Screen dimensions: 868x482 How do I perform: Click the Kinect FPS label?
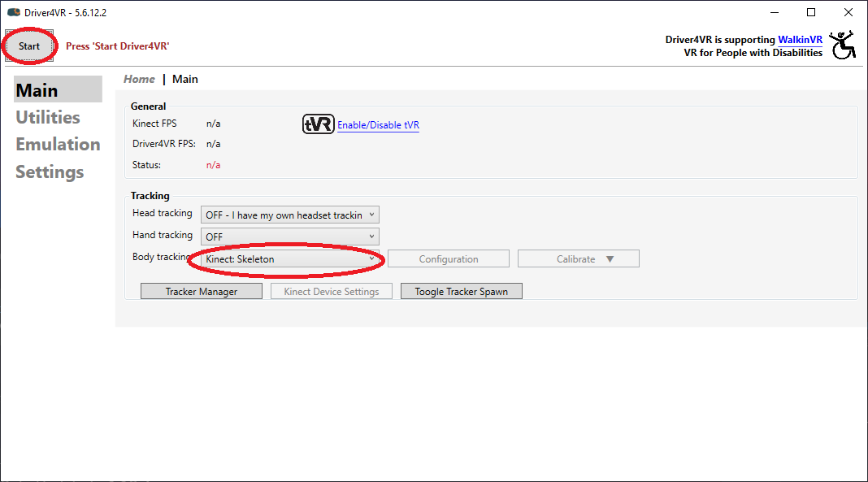coord(154,124)
